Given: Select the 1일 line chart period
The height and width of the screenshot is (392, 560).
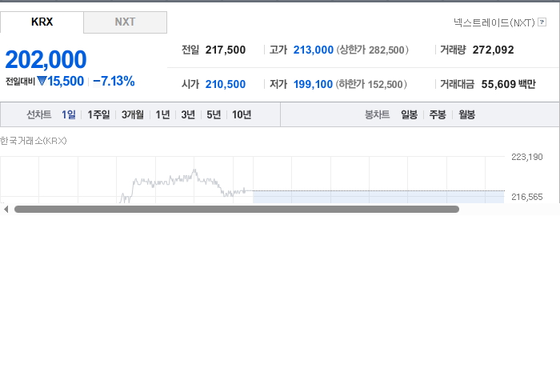Looking at the screenshot, I should point(69,114).
